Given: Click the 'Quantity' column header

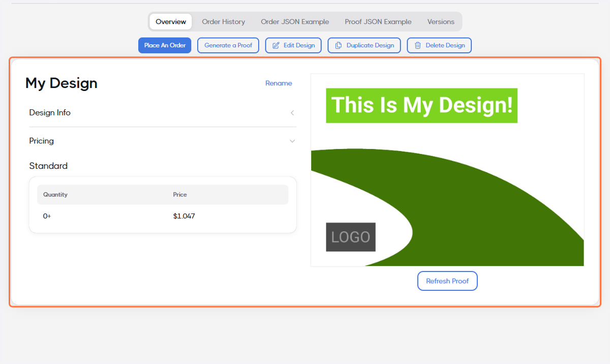Looking at the screenshot, I should click(x=55, y=195).
